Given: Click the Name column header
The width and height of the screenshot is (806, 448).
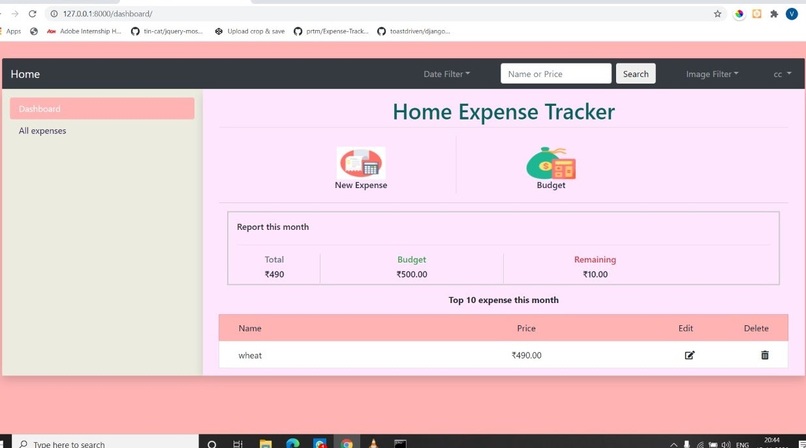Looking at the screenshot, I should pos(250,328).
